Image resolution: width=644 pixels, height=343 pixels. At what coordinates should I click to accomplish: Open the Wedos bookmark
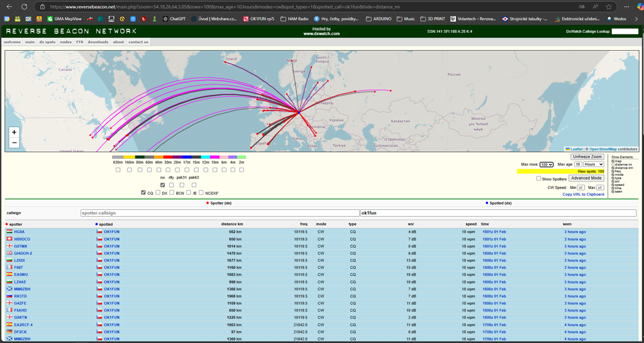click(x=616, y=18)
